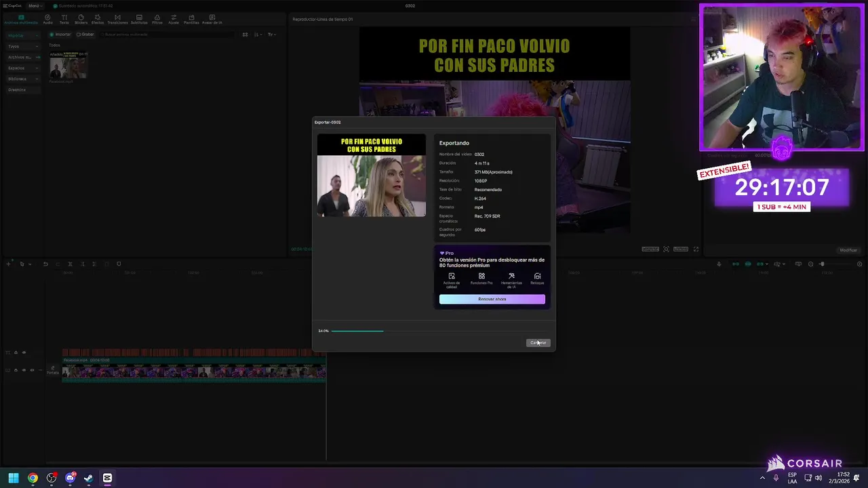Click the Funciones Pro icon
This screenshot has width=868, height=488.
[481, 279]
